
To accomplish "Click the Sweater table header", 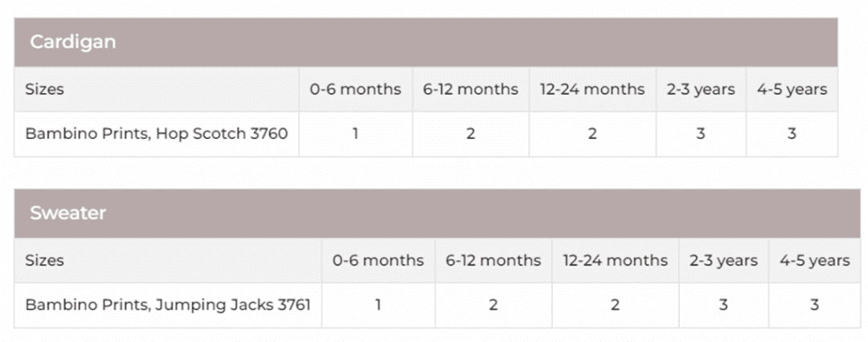I will [x=68, y=214].
